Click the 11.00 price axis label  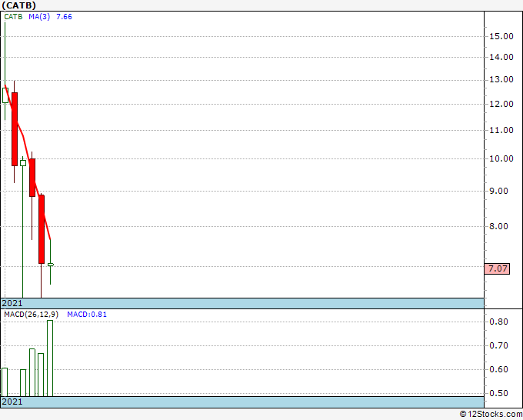click(501, 130)
